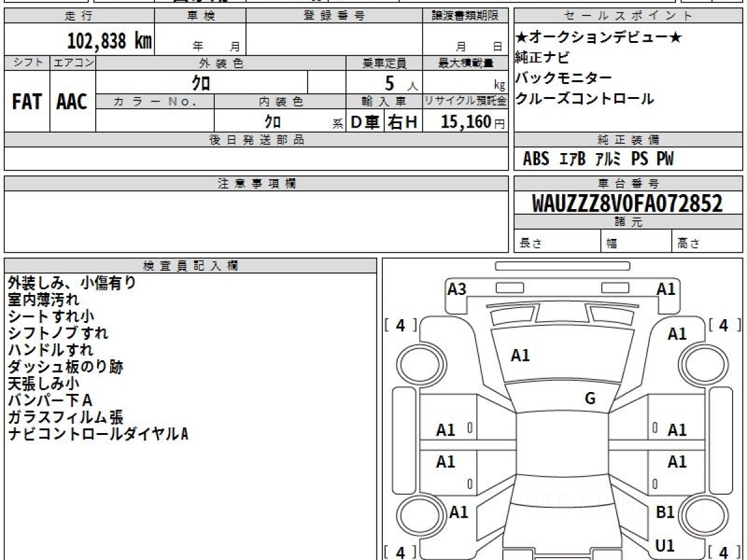Click the 外装色 header
Viewport: 747px width, 560px height.
(221, 63)
